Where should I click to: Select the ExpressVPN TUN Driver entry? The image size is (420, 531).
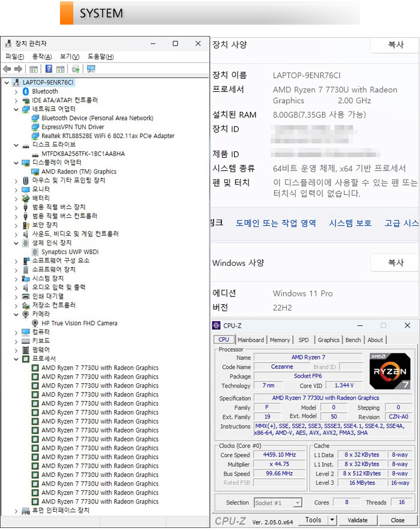73,127
